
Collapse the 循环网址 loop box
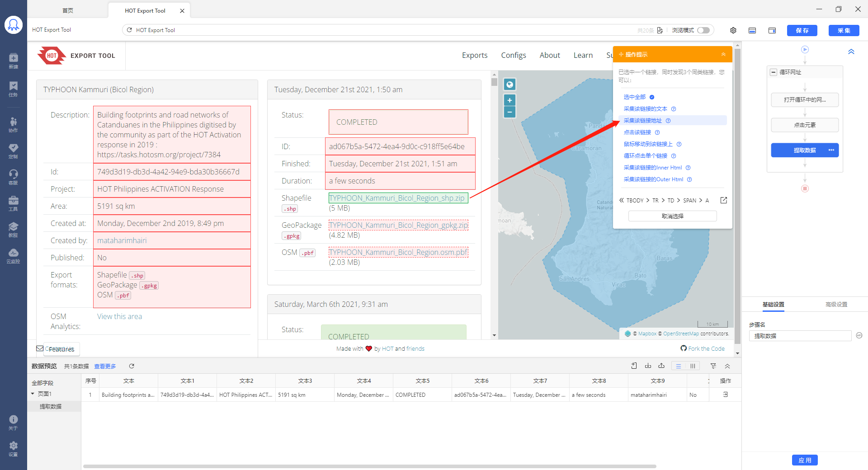pyautogui.click(x=774, y=72)
